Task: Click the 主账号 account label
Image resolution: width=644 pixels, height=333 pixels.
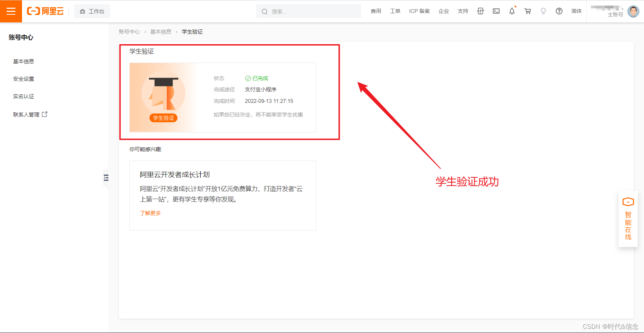Action: point(615,14)
